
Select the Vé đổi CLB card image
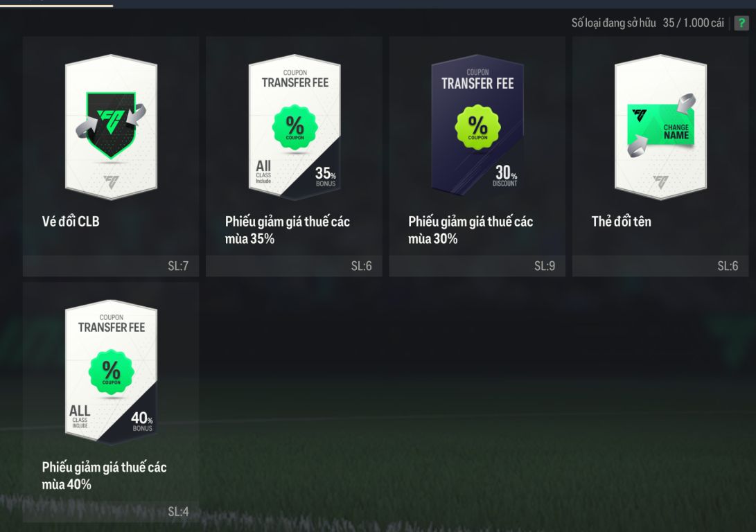[111, 127]
